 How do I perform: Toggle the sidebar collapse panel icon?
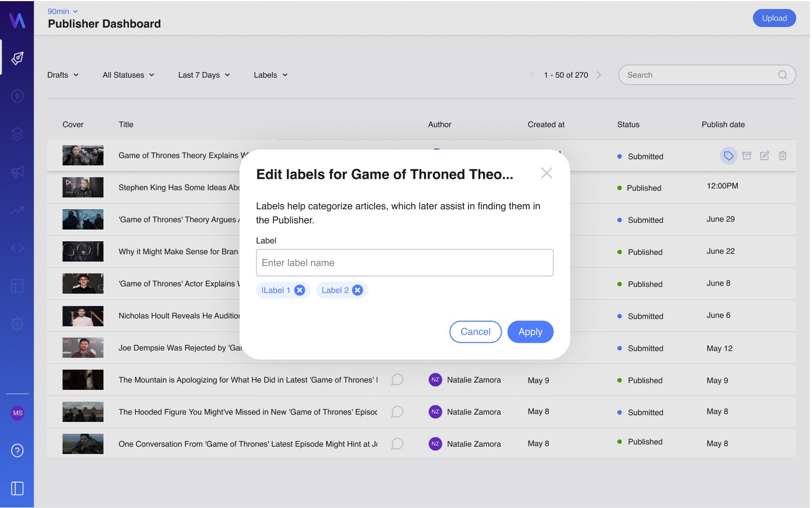click(x=17, y=488)
